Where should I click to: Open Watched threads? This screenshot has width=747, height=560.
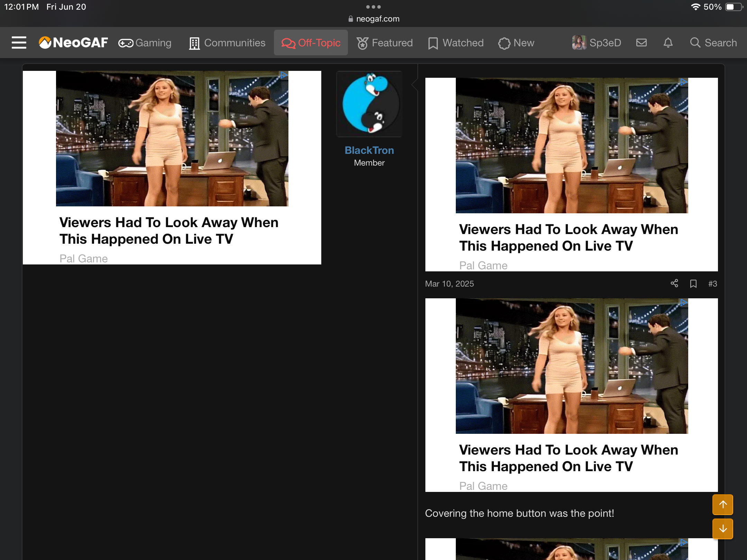455,43
